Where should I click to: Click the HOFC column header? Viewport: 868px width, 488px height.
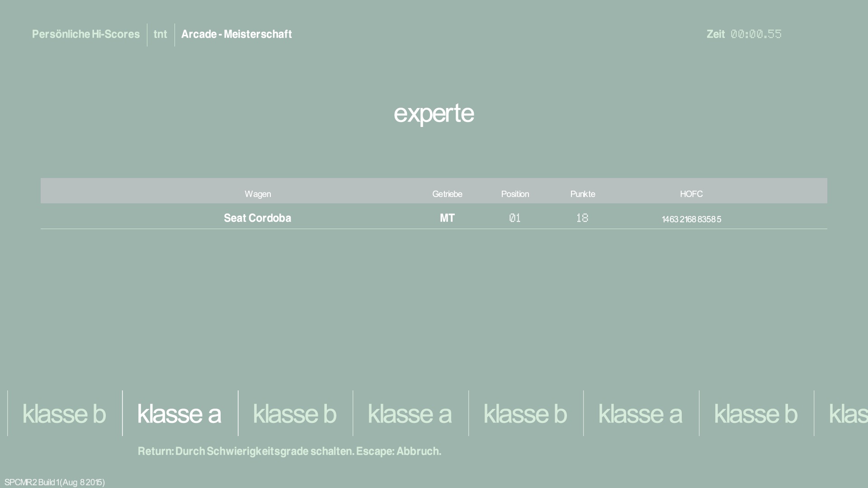point(691,194)
